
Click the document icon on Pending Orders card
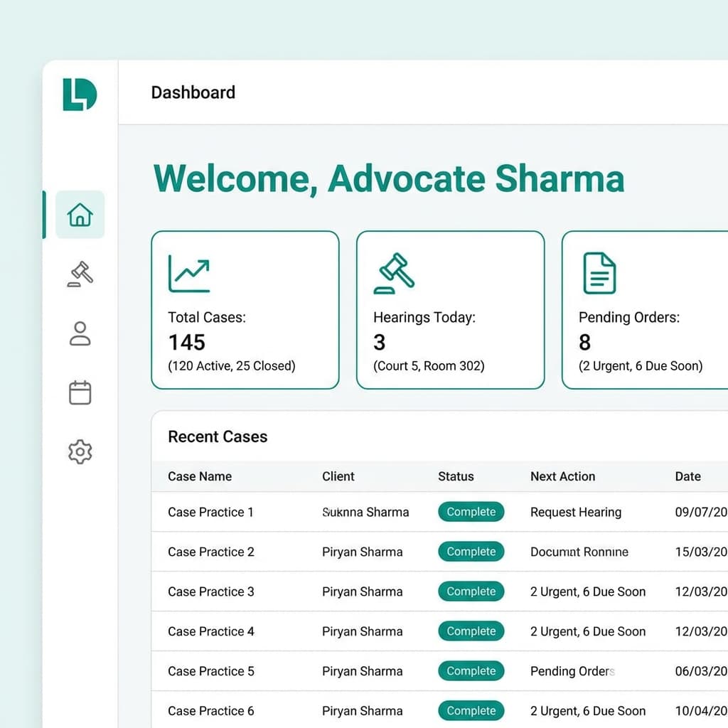(599, 273)
